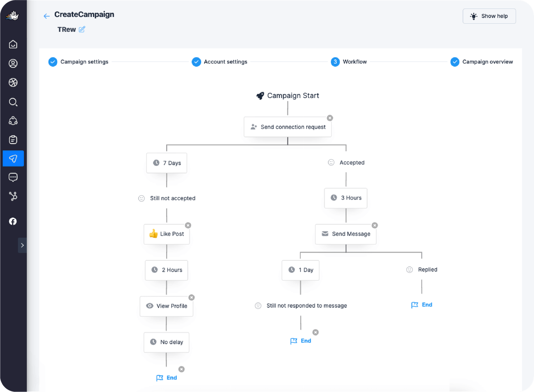
Task: Select the Campaigns paper plane sidebar icon
Action: click(x=13, y=158)
